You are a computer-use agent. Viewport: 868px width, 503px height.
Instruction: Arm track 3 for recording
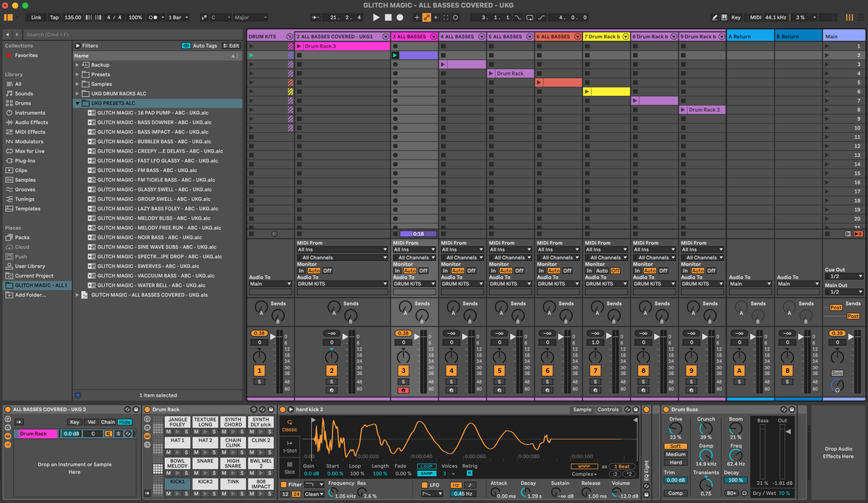tap(403, 390)
